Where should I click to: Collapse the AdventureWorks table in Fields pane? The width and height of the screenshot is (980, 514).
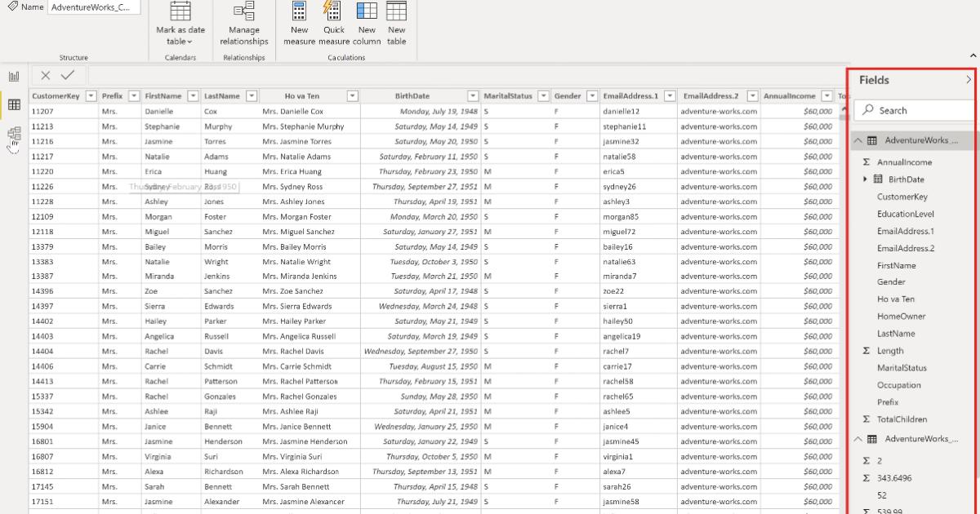857,140
